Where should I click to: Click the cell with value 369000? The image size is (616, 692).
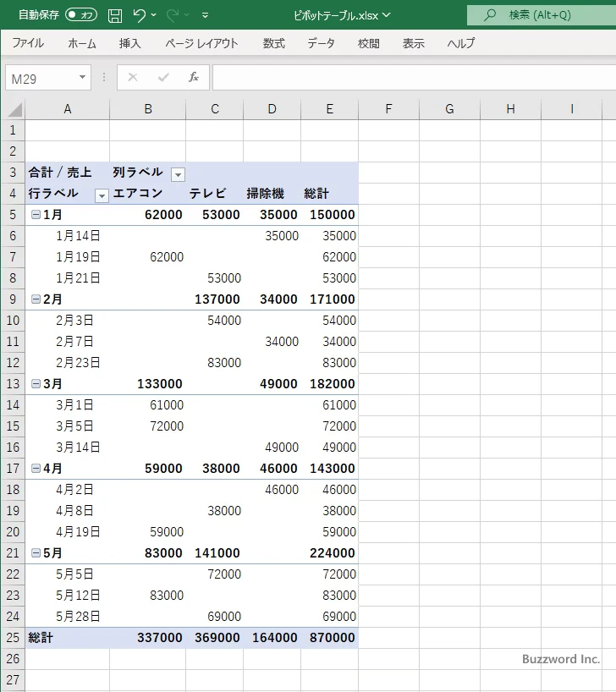tap(214, 638)
